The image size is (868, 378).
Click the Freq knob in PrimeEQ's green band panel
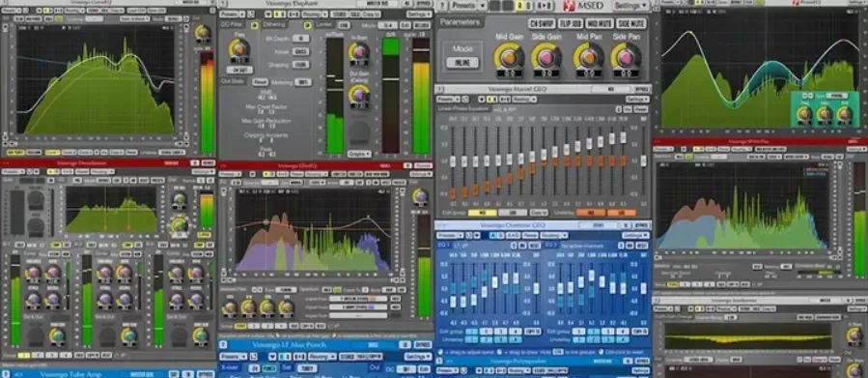(x=803, y=114)
